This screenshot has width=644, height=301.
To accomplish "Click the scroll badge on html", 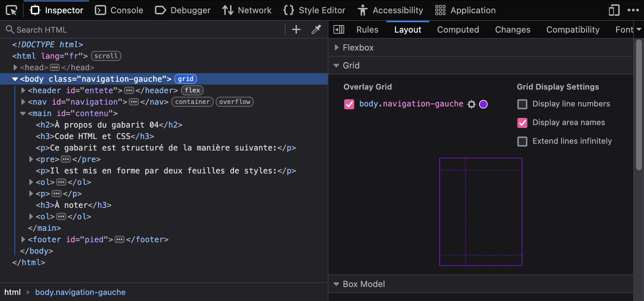I will pos(106,56).
